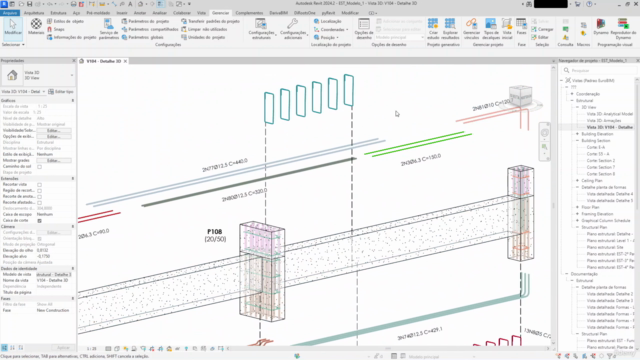Toggle Recortar vista checkbox
This screenshot has width=640, height=360.
39,184
